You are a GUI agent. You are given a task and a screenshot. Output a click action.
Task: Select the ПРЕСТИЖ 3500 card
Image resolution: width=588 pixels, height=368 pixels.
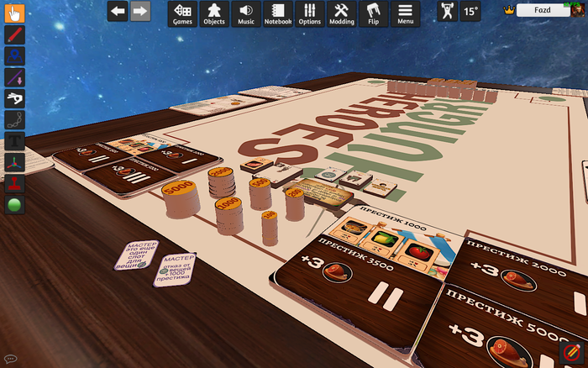(x=356, y=289)
